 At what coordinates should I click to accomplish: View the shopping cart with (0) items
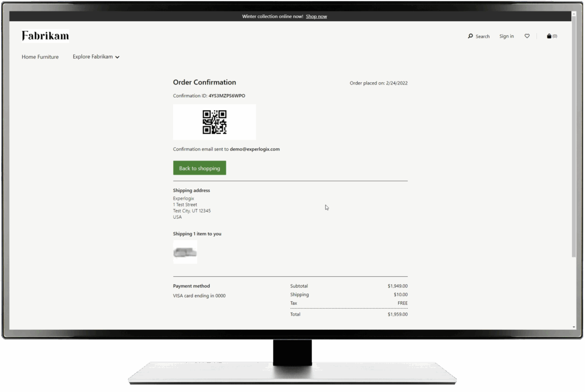[551, 35]
